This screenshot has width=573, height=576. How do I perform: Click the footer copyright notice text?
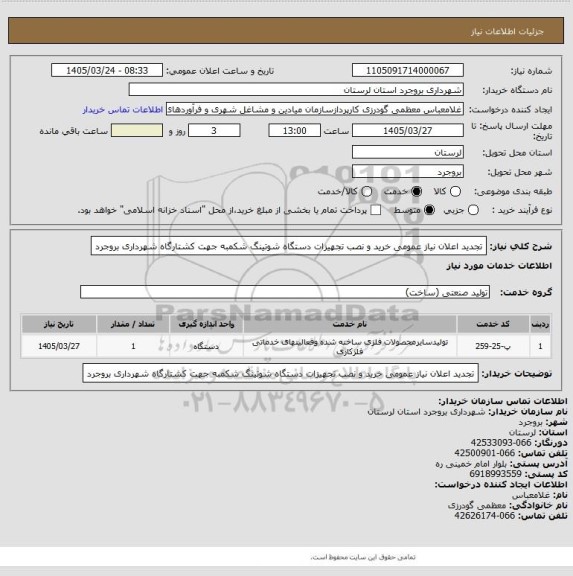tap(363, 557)
